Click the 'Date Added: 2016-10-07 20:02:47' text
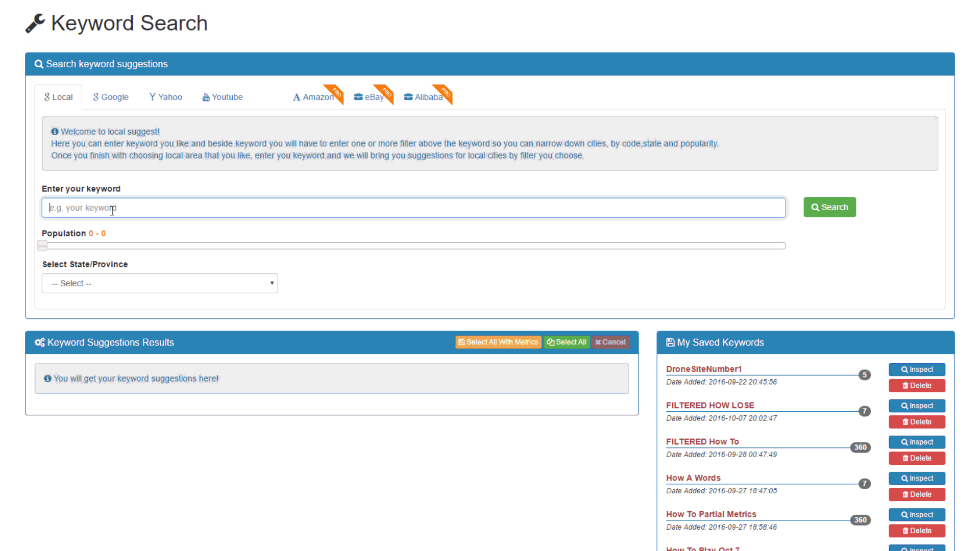The image size is (980, 551). coord(721,418)
